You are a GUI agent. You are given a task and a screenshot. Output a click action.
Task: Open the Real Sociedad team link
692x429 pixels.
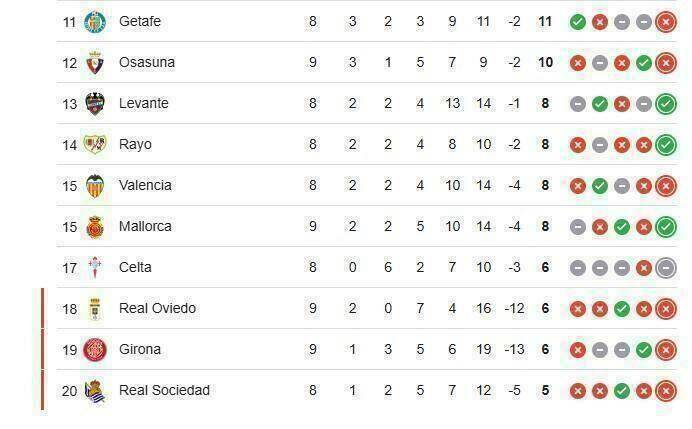(164, 390)
